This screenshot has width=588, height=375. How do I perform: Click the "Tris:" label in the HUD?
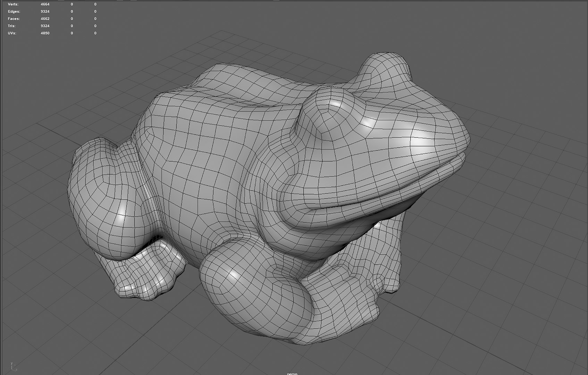pos(12,26)
